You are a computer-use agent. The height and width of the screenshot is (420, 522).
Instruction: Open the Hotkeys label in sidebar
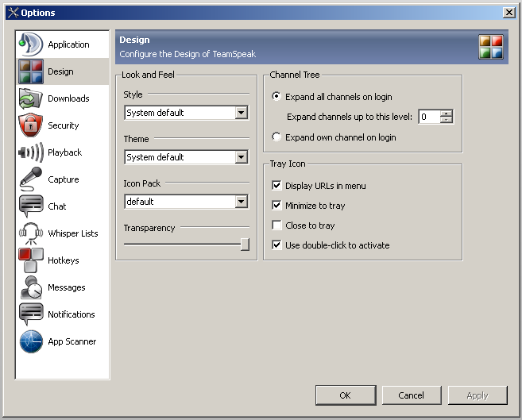point(64,260)
